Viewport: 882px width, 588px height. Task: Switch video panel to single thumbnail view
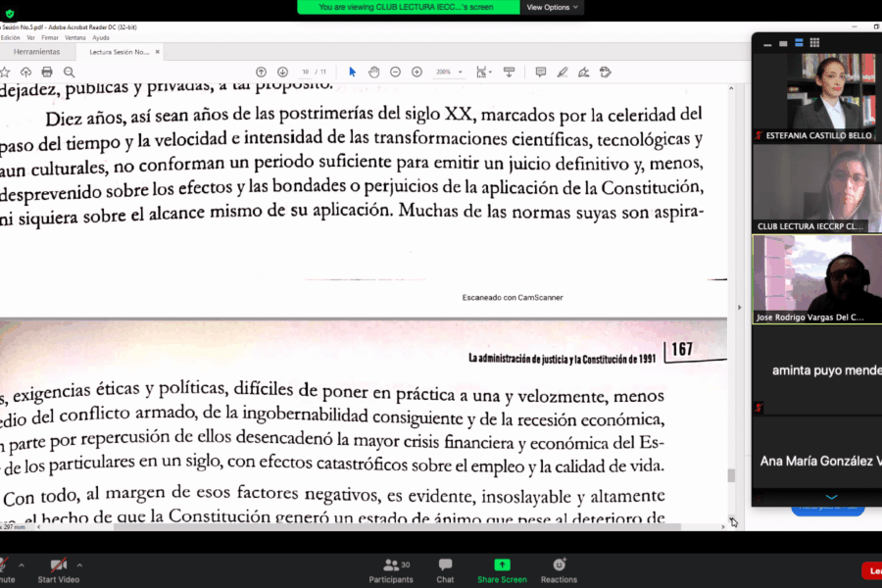point(783,42)
